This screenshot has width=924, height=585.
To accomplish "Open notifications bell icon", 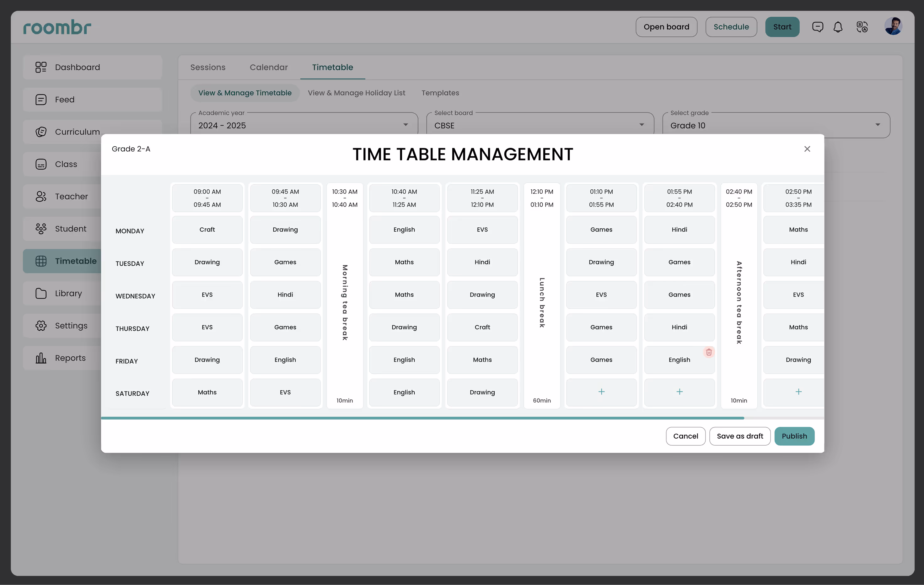I will [x=838, y=27].
